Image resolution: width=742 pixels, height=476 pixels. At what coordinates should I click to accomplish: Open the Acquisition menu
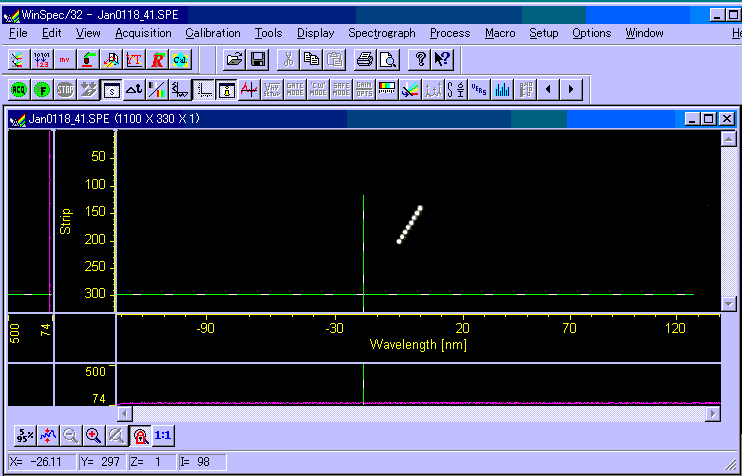143,33
